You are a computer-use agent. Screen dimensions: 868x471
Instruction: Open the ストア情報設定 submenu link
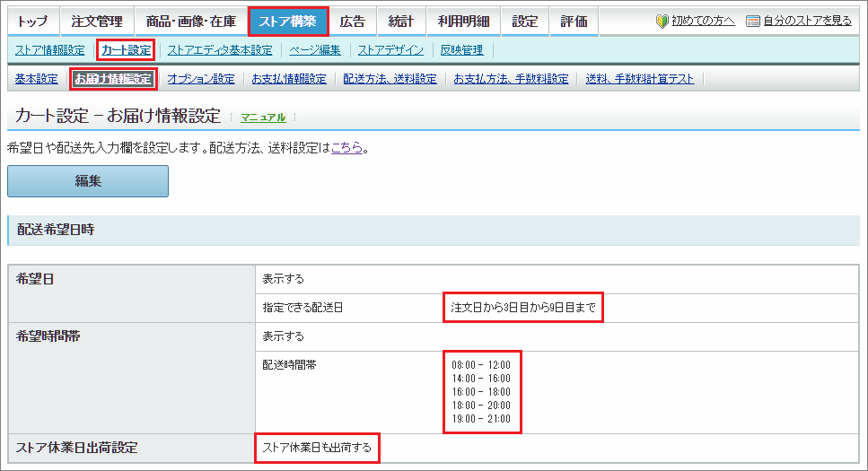point(49,50)
